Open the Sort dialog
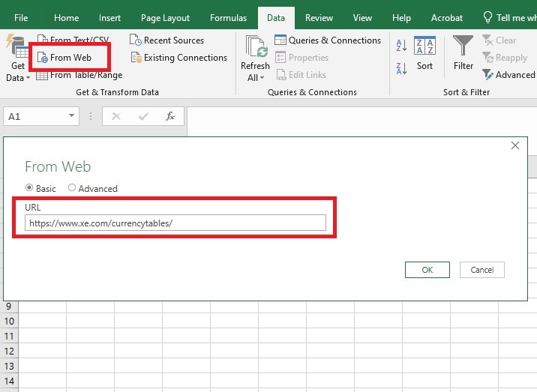This screenshot has height=392, width=537. tap(424, 53)
